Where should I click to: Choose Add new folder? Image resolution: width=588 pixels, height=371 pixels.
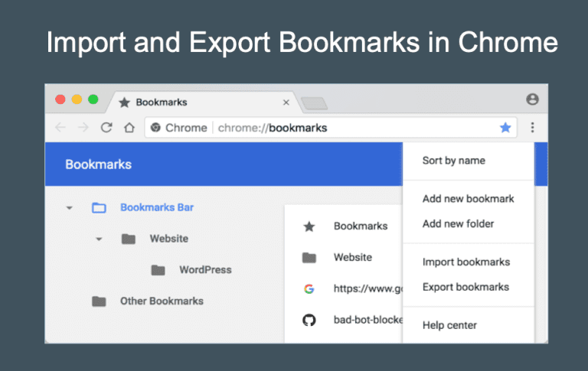(x=458, y=223)
